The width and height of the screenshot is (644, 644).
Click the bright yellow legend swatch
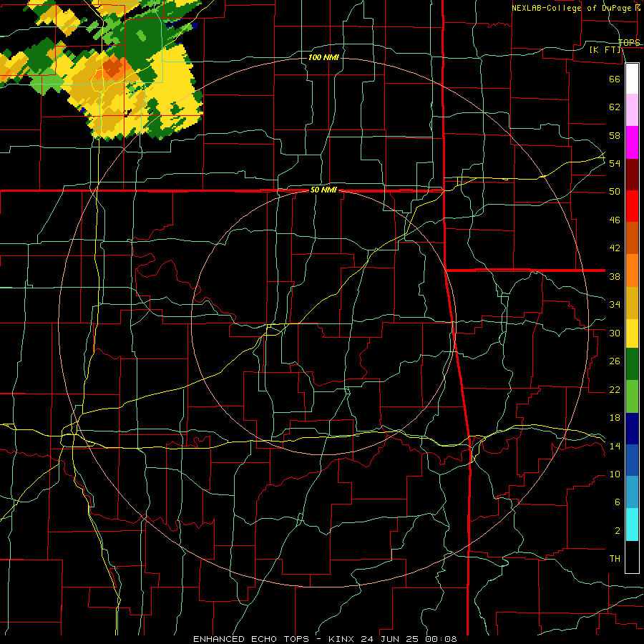click(632, 333)
